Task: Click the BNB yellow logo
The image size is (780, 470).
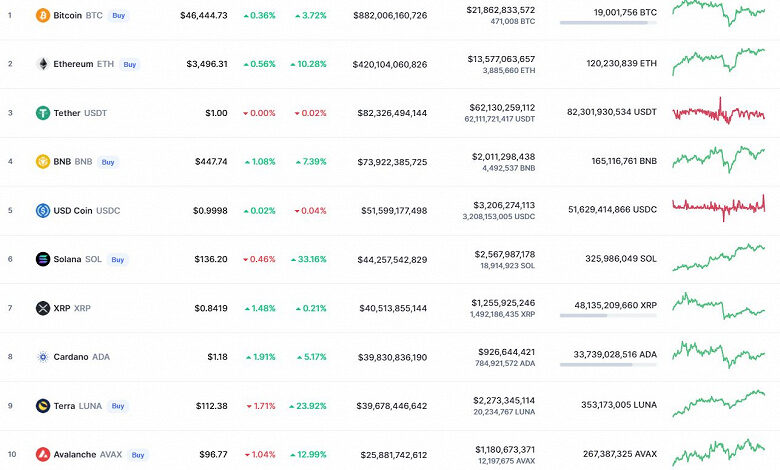Action: [x=43, y=162]
